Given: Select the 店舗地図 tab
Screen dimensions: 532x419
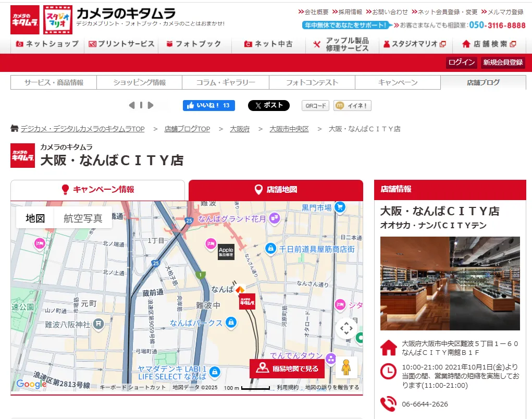Looking at the screenshot, I should (276, 190).
